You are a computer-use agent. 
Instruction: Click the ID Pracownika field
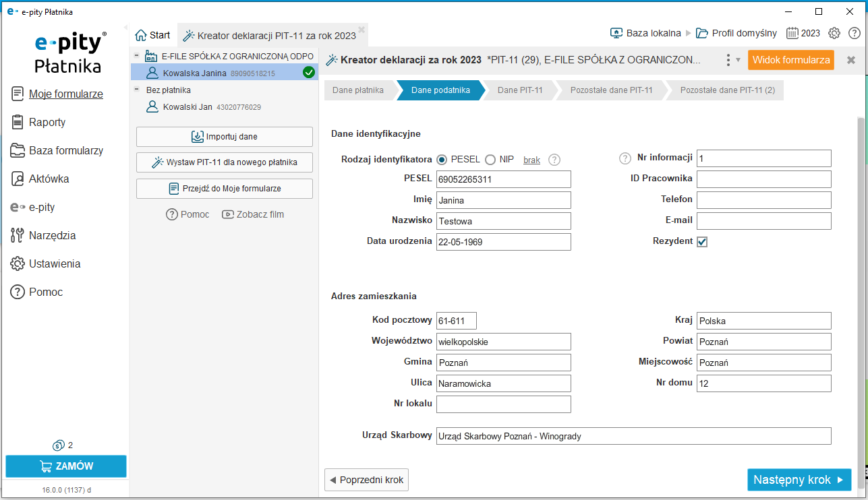[x=763, y=179]
